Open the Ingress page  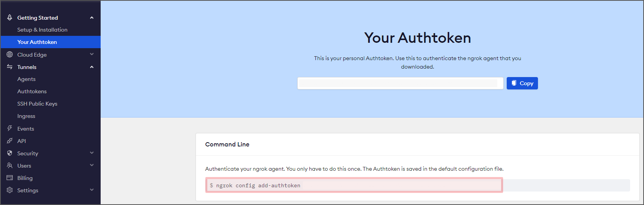pyautogui.click(x=26, y=116)
